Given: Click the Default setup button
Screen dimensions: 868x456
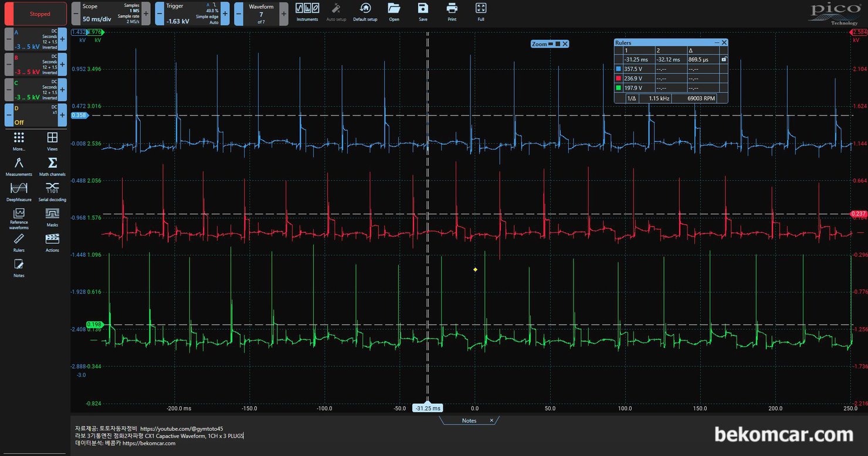Looking at the screenshot, I should [365, 12].
